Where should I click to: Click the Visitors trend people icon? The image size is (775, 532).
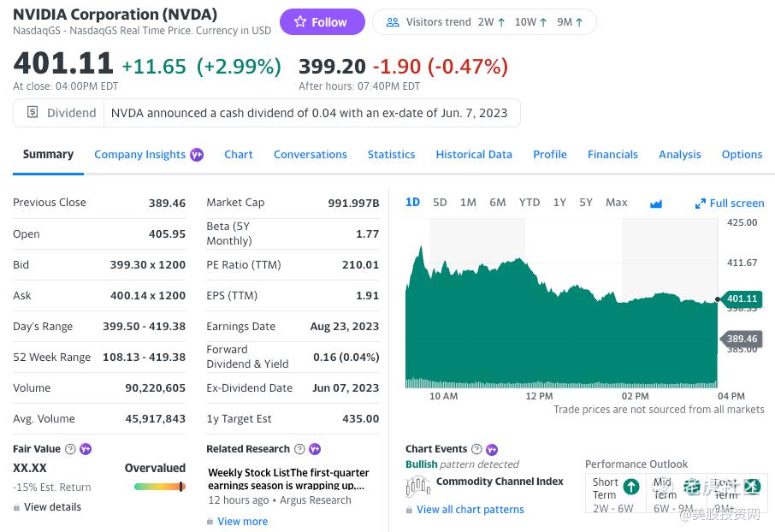(393, 22)
